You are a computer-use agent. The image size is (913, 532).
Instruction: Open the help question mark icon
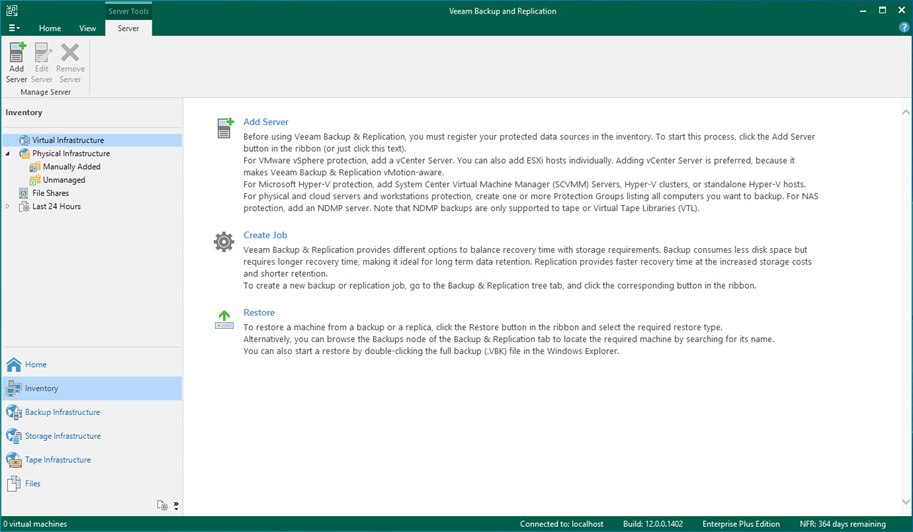coord(904,28)
